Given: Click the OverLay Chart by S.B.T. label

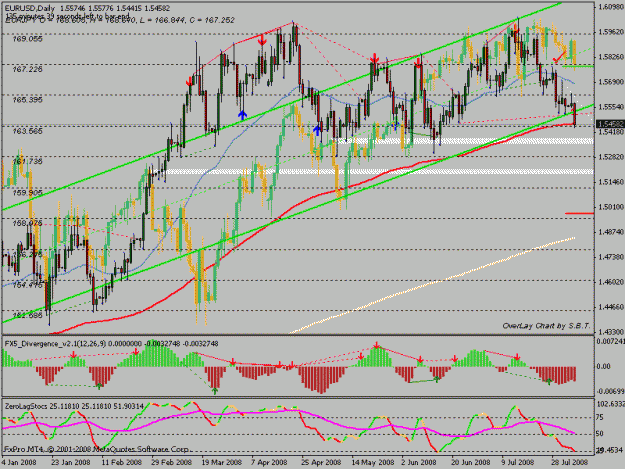Looking at the screenshot, I should (546, 326).
